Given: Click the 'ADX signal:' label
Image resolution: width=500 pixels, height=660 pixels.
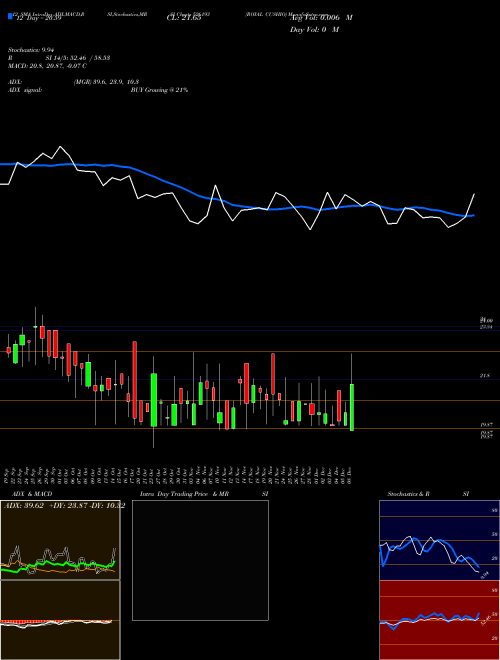Looking at the screenshot, I should click(x=24, y=90).
